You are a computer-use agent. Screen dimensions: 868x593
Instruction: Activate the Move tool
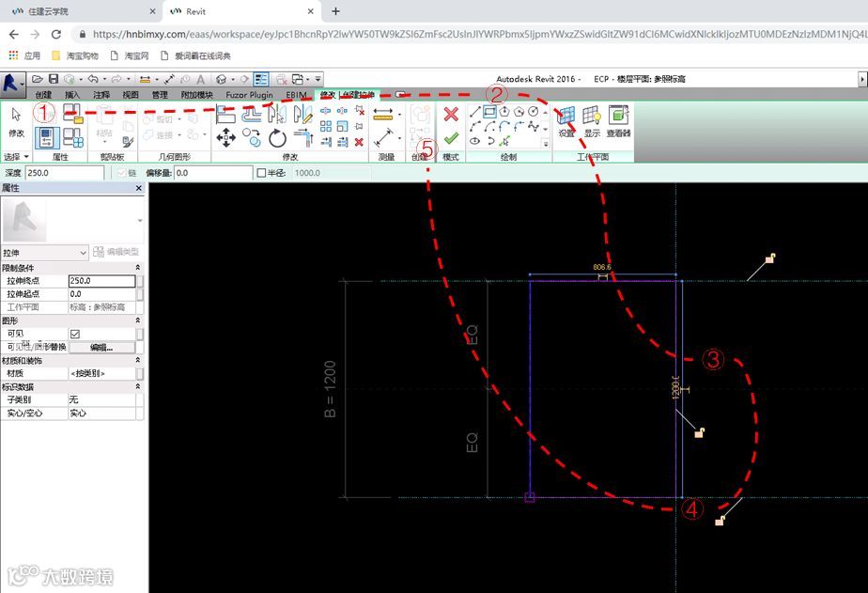pyautogui.click(x=225, y=137)
